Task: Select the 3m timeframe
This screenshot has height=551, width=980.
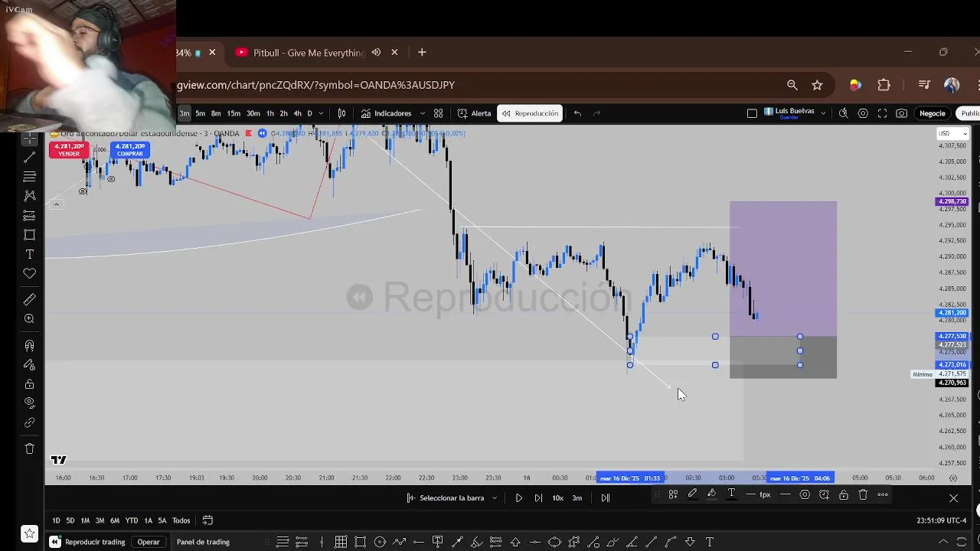Action: point(184,113)
